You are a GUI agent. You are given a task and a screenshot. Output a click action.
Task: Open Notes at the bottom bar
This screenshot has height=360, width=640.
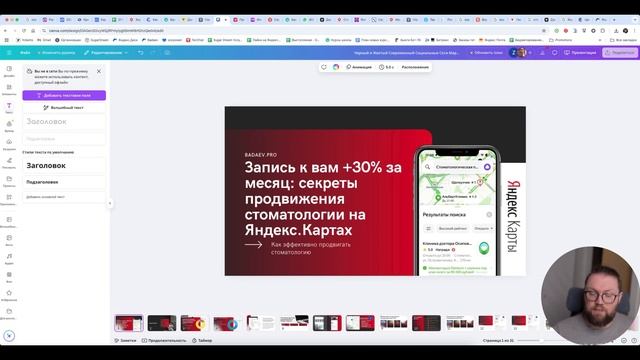click(x=125, y=340)
